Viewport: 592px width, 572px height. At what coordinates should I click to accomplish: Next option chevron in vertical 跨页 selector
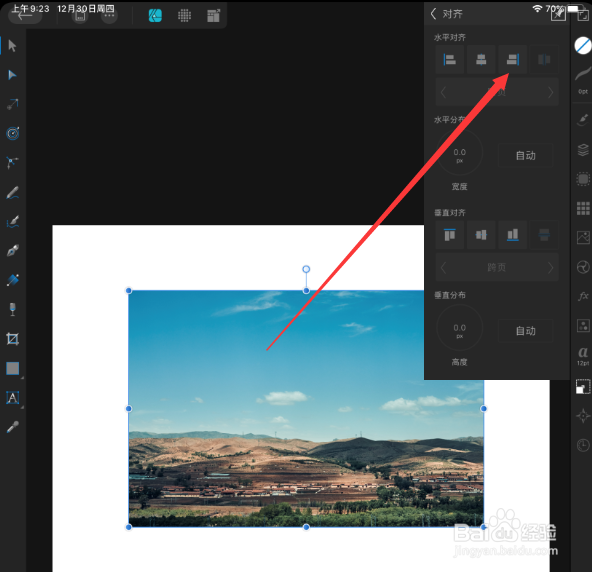click(x=550, y=268)
